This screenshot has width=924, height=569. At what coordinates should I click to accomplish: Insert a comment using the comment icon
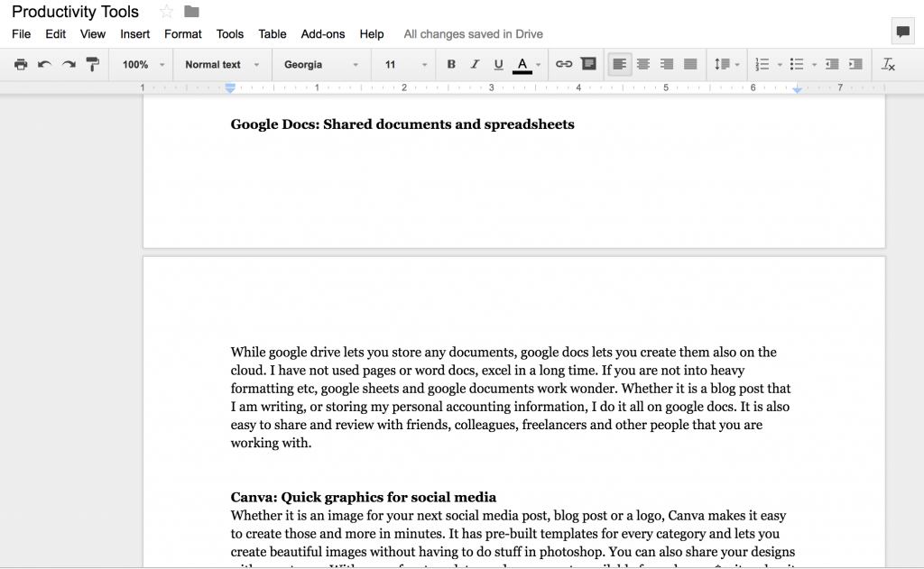pyautogui.click(x=588, y=64)
